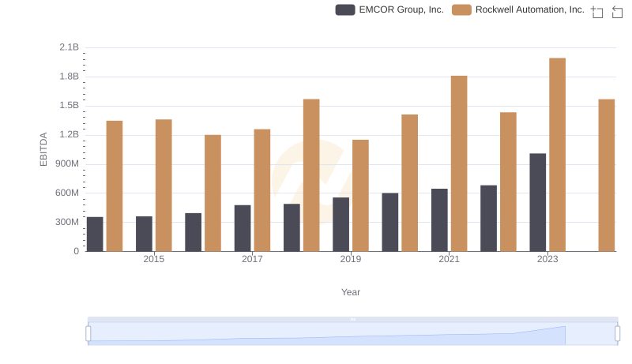Click the zoom reset icon
This screenshot has height=364, width=632.
pos(617,12)
